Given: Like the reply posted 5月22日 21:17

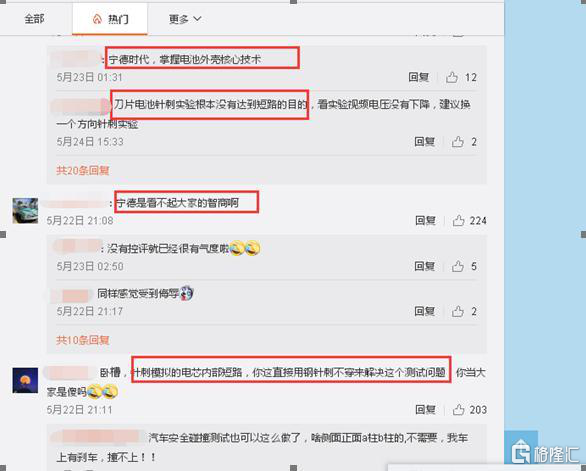Looking at the screenshot, I should point(458,311).
